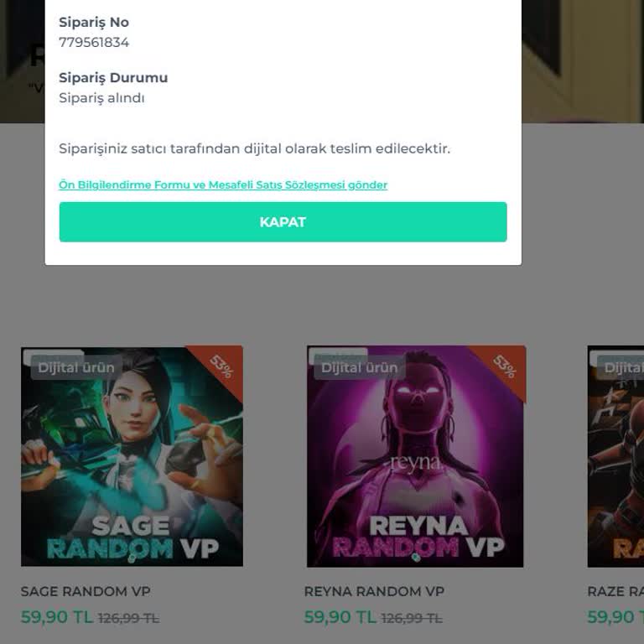Open the Ön Bilgilendirme Formu gönder link
Viewport: 644px width, 644px height.
point(223,185)
